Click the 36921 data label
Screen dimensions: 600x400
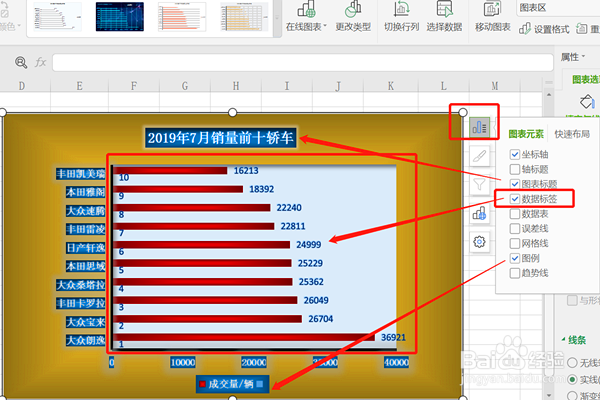(x=393, y=337)
